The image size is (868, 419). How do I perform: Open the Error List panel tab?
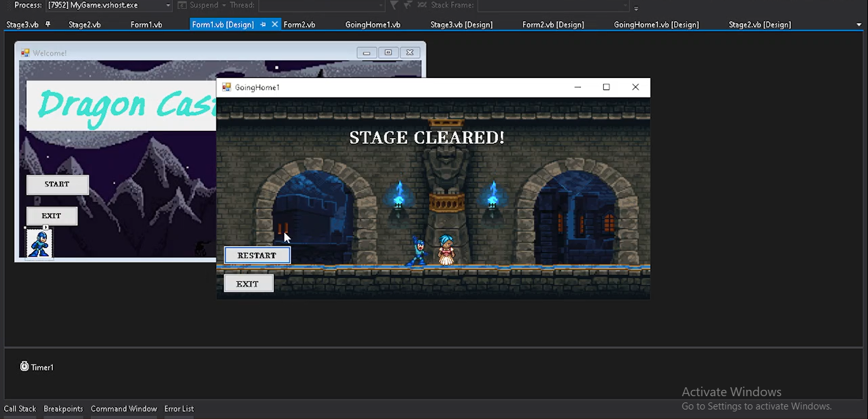179,409
